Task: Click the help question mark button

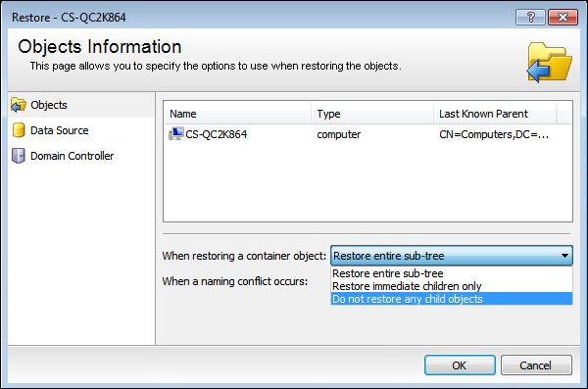Action: 530,18
